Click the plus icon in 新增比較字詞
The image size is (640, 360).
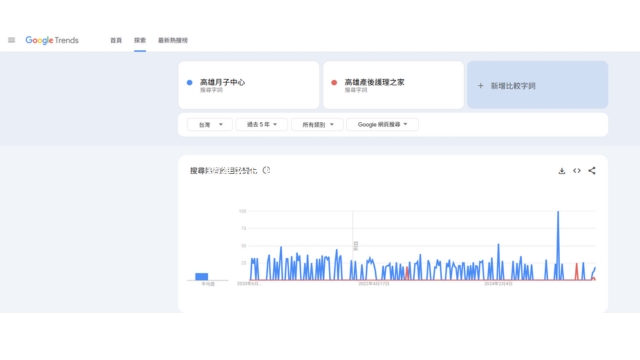click(480, 86)
